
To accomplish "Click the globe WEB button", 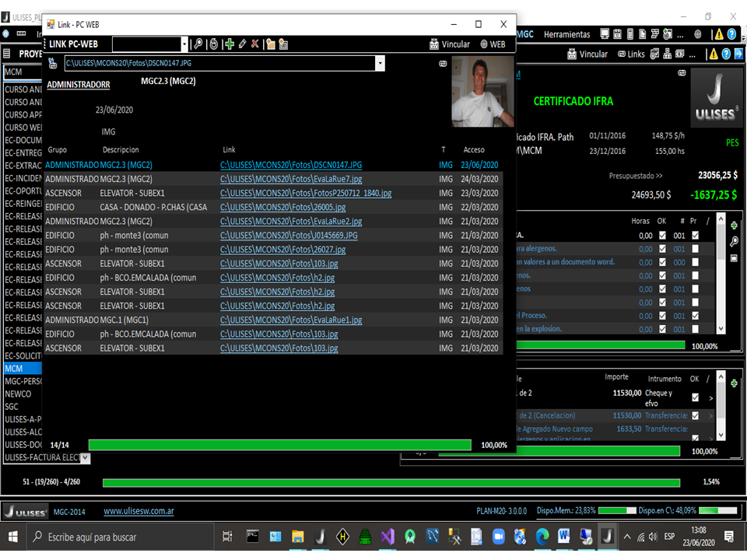I will click(493, 44).
